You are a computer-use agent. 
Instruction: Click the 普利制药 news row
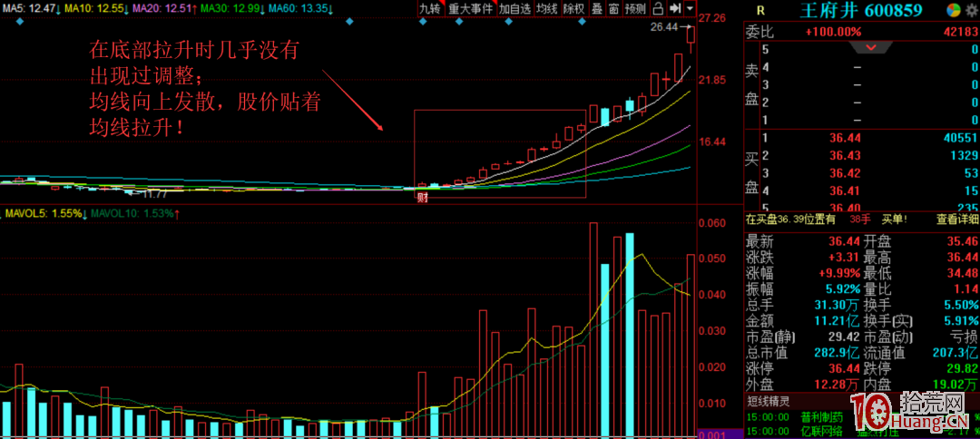point(861,416)
